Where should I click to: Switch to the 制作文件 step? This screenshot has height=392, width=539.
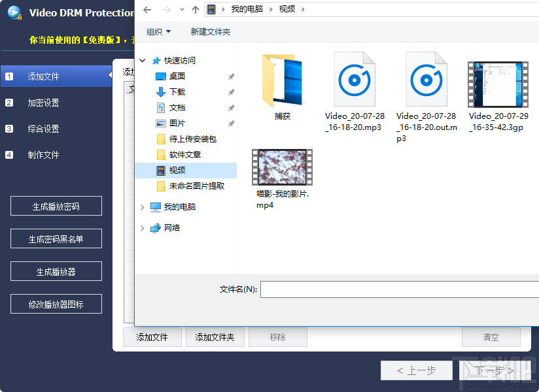56,154
